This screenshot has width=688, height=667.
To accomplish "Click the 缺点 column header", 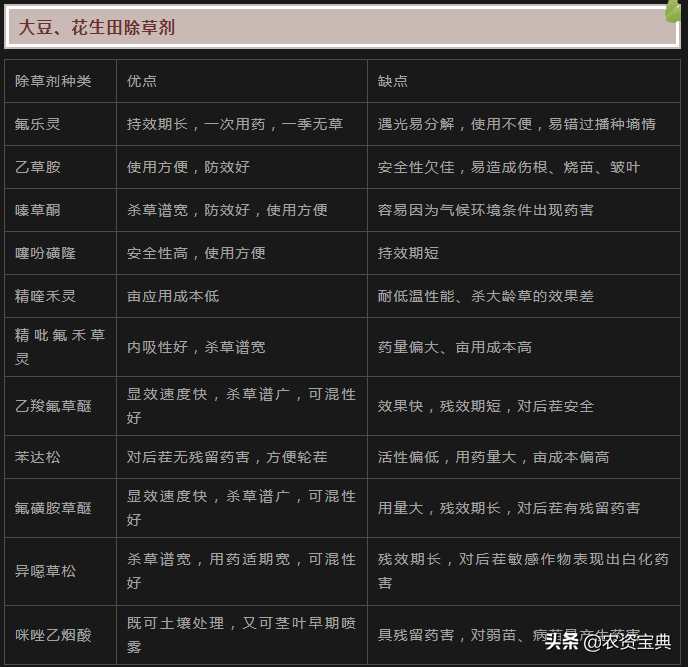I will [393, 81].
